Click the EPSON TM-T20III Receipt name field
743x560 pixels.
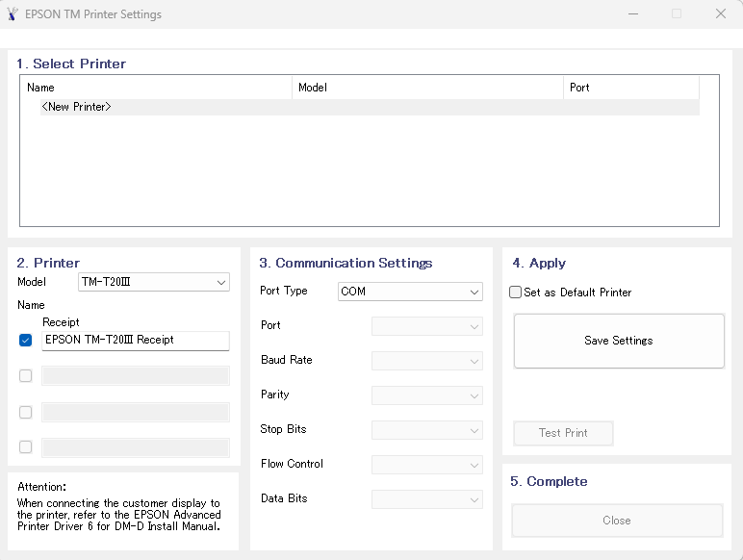136,341
